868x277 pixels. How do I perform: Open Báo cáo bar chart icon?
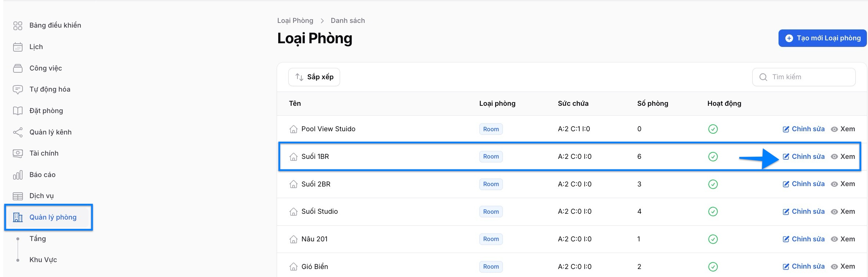(x=17, y=175)
